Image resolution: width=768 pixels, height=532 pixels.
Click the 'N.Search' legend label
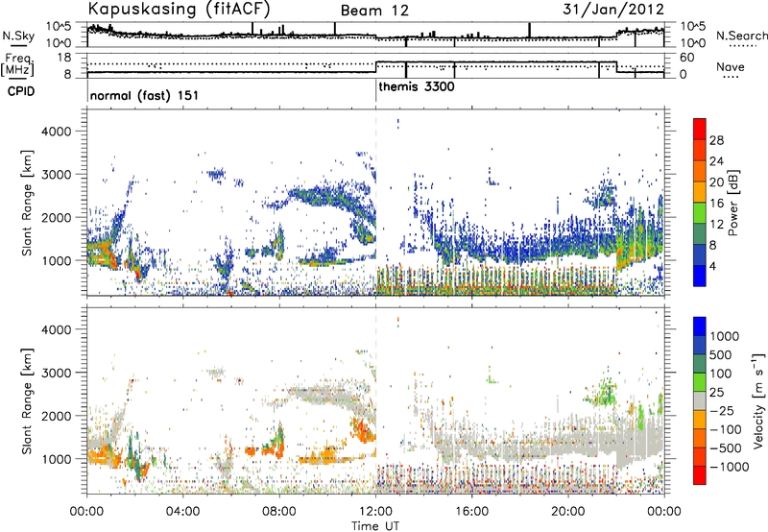741,36
